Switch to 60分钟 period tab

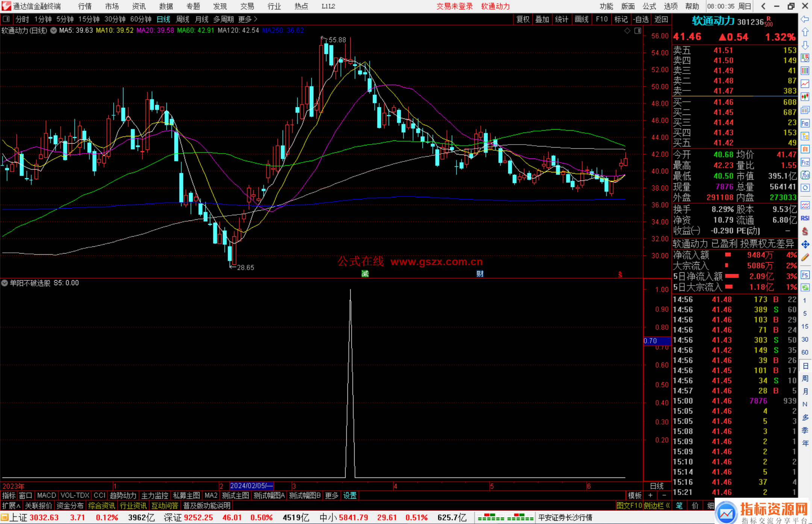141,19
